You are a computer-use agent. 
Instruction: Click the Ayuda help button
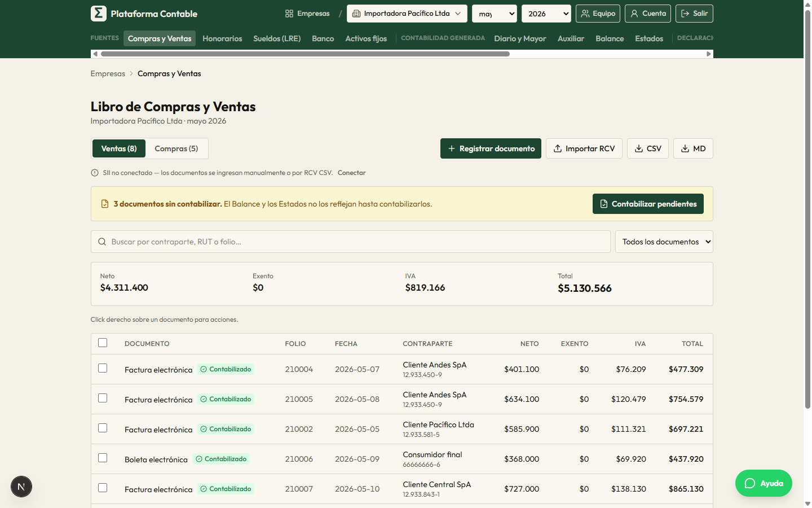(x=764, y=483)
